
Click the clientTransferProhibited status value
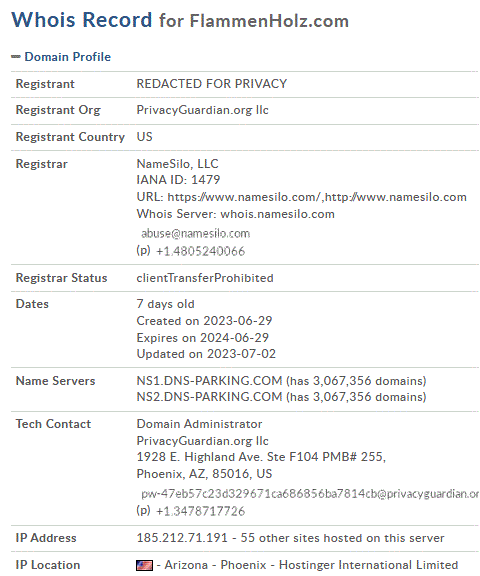(205, 278)
